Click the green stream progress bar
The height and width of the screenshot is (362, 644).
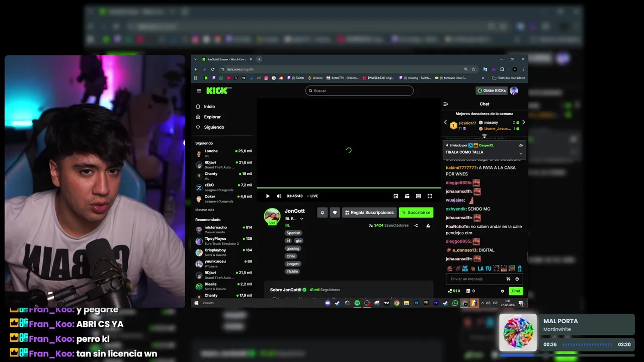(349, 188)
